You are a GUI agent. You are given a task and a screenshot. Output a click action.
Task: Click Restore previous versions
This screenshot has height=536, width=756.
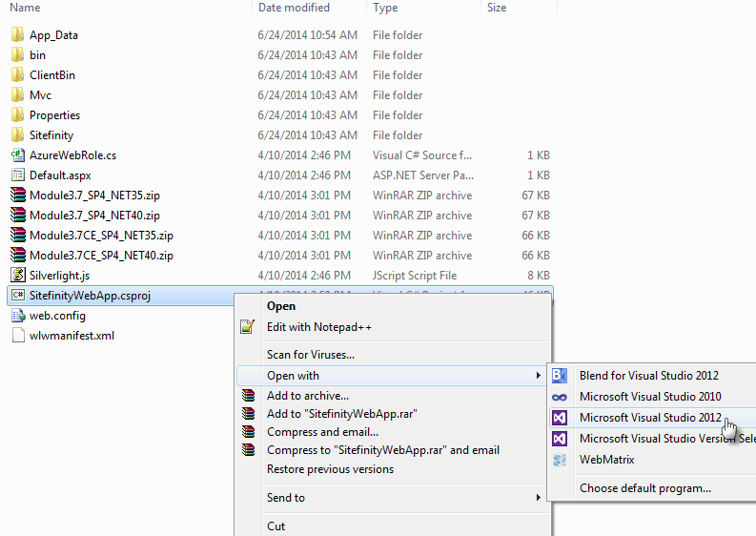coord(330,469)
